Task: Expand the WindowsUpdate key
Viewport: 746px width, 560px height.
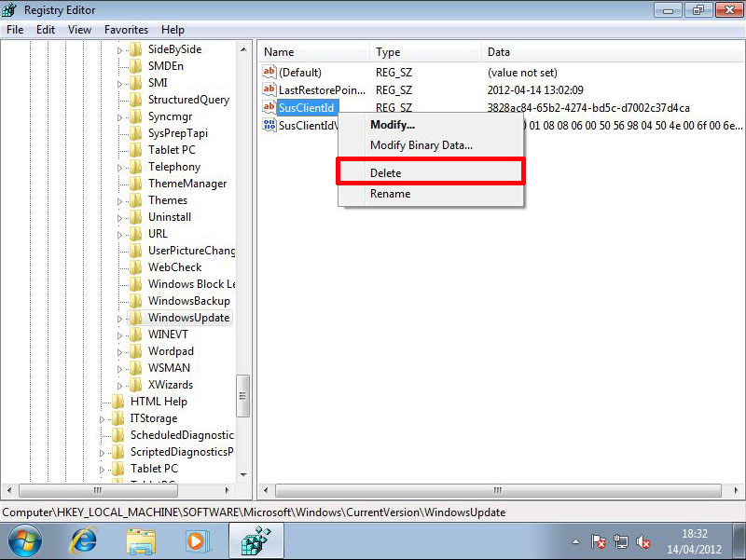Action: point(119,319)
